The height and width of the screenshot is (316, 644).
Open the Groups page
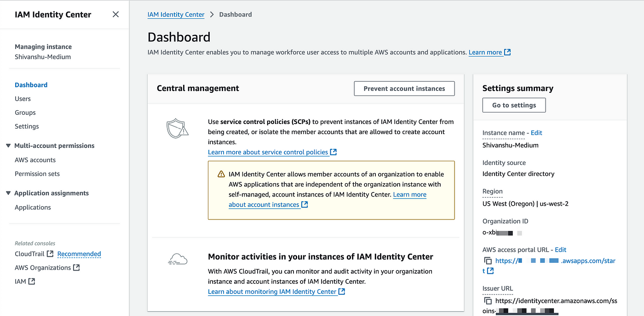pyautogui.click(x=25, y=113)
